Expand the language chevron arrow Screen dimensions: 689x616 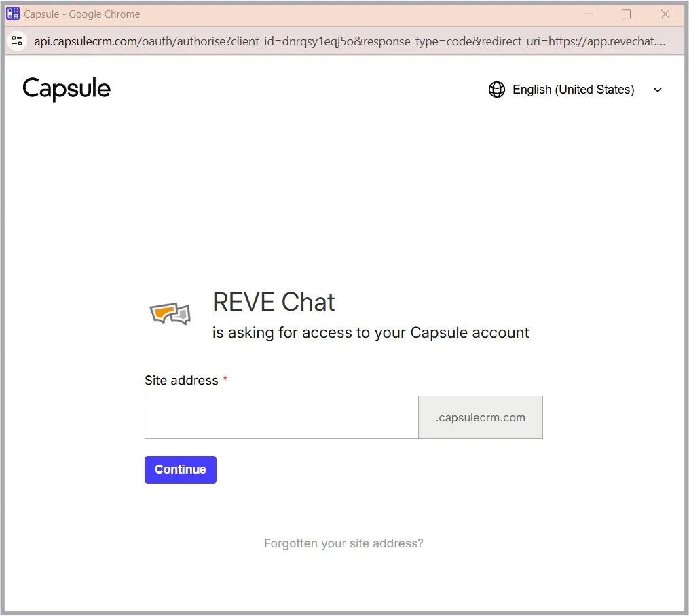[x=657, y=90]
